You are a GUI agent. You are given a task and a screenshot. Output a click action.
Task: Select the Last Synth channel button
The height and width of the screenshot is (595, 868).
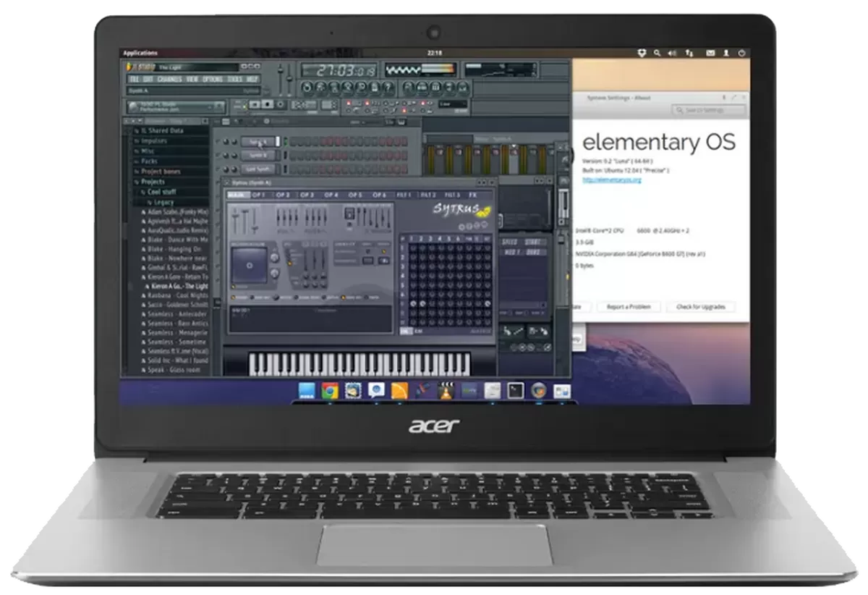pyautogui.click(x=258, y=169)
